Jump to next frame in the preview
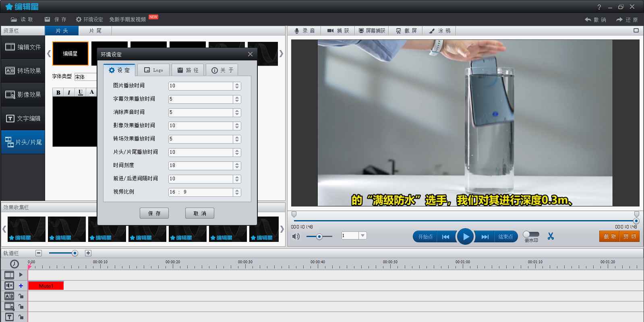The height and width of the screenshot is (322, 644). (x=485, y=237)
